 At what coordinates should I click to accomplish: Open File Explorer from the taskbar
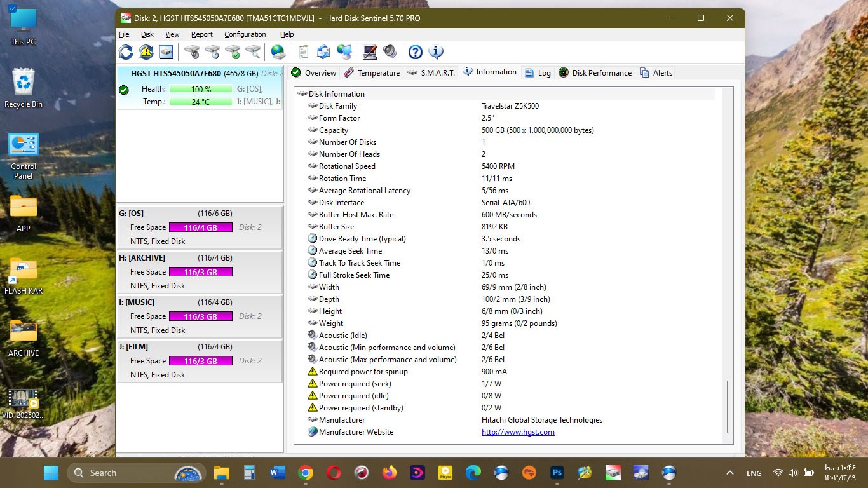(x=221, y=473)
